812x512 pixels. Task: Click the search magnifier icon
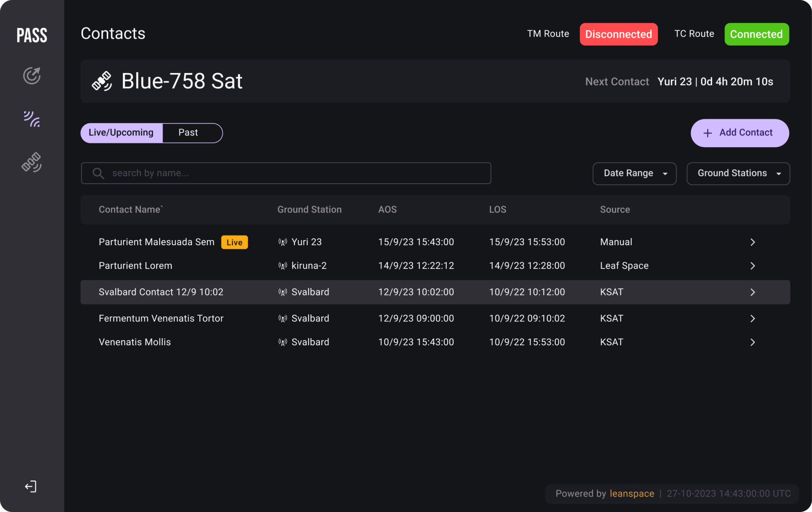coord(98,173)
